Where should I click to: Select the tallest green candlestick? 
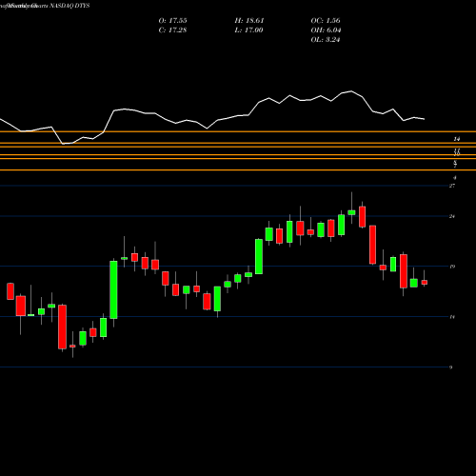tap(113, 289)
